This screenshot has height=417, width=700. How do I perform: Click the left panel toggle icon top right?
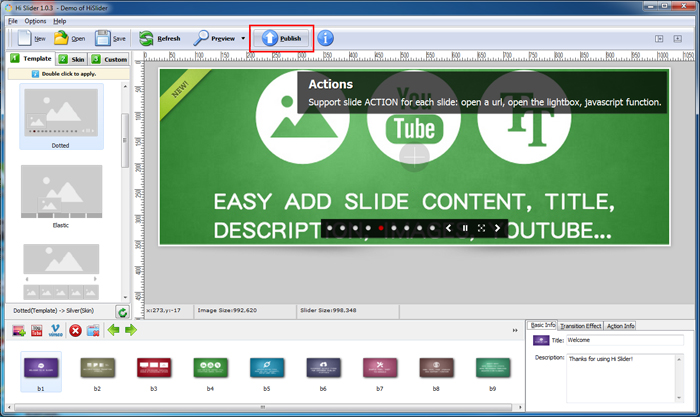659,39
